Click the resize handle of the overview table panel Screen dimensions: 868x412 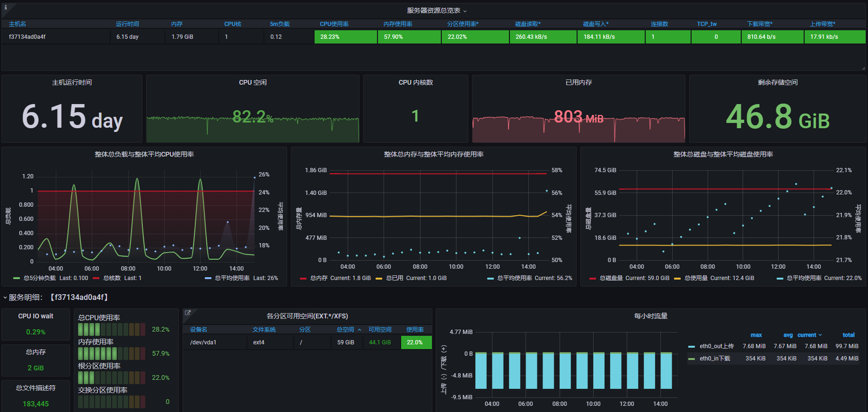[x=863, y=69]
